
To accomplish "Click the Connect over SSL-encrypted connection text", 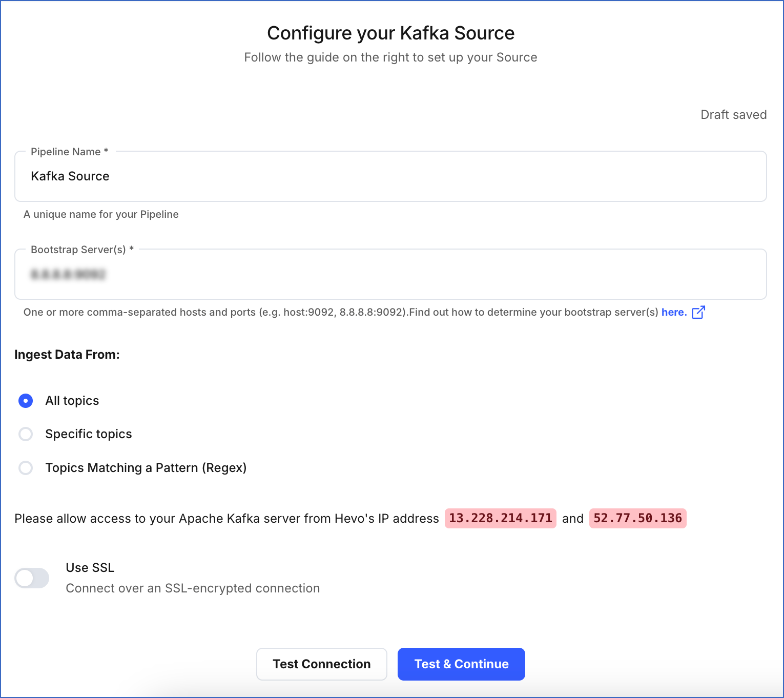I will click(192, 588).
